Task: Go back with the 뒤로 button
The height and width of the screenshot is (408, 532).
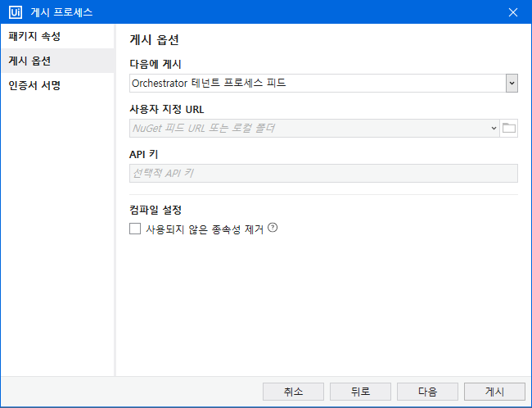Action: (360, 392)
